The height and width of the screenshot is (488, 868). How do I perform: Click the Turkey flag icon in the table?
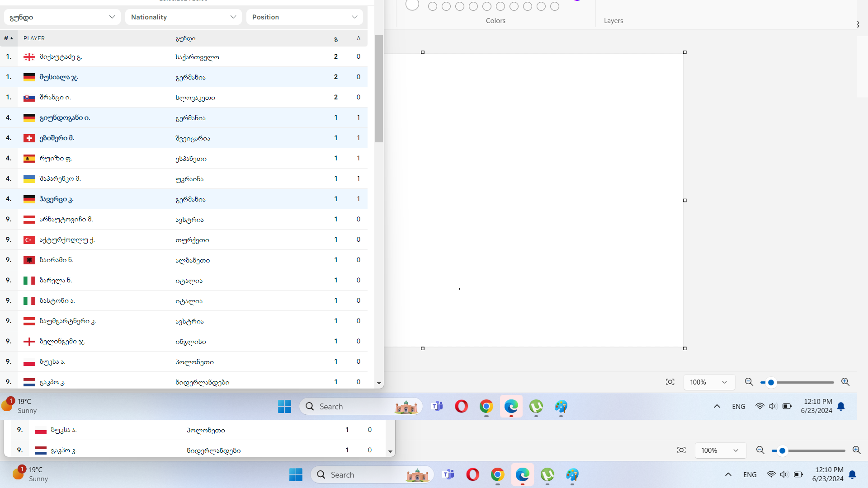pyautogui.click(x=29, y=240)
